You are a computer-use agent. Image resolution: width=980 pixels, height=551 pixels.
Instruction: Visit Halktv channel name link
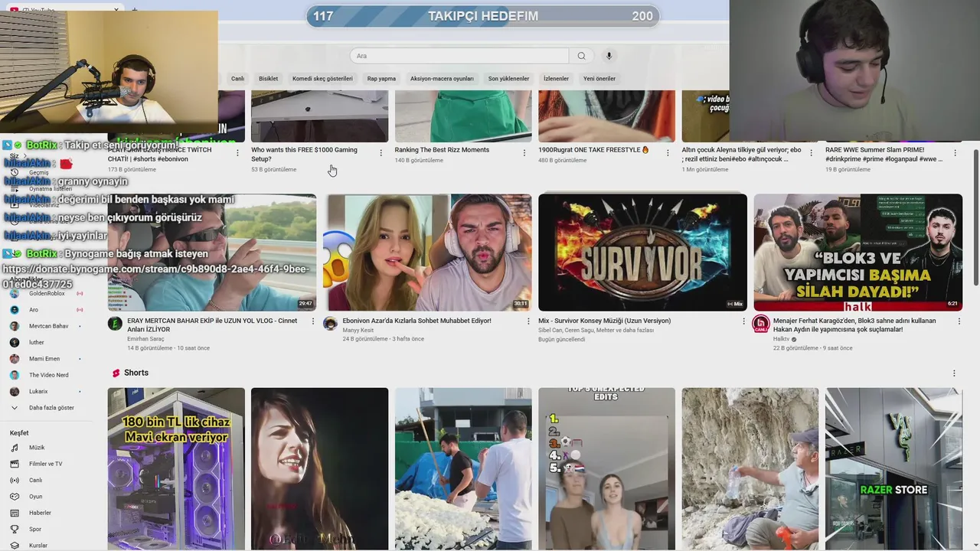(782, 339)
